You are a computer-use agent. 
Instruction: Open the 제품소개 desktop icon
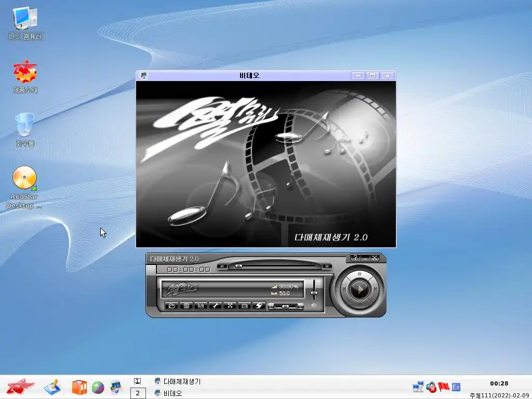pyautogui.click(x=25, y=77)
